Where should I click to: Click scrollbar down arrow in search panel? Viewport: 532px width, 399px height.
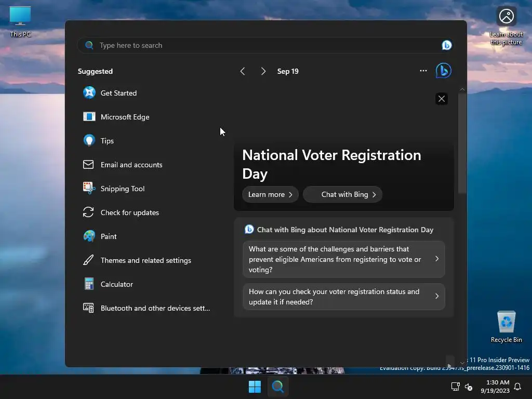[462, 363]
